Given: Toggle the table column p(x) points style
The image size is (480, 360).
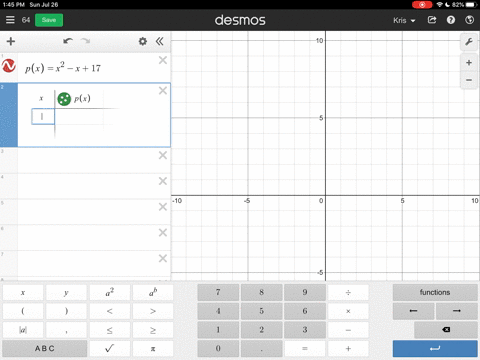Looking at the screenshot, I should point(64,99).
